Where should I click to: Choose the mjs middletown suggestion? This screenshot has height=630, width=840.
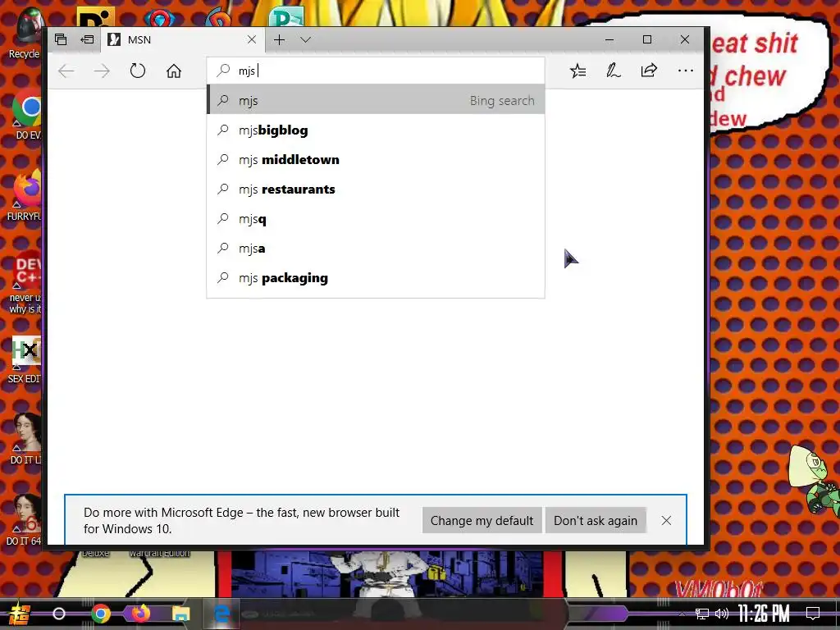coord(376,160)
